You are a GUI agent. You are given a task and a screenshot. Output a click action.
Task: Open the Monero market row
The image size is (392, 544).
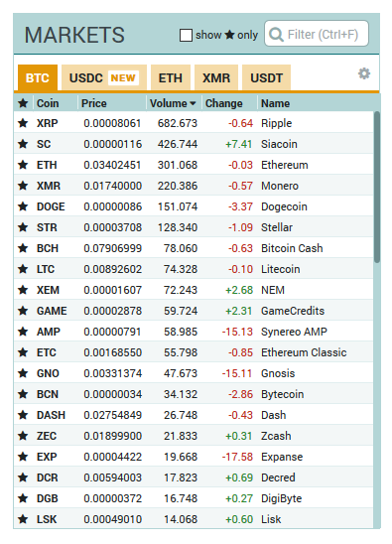194,186
